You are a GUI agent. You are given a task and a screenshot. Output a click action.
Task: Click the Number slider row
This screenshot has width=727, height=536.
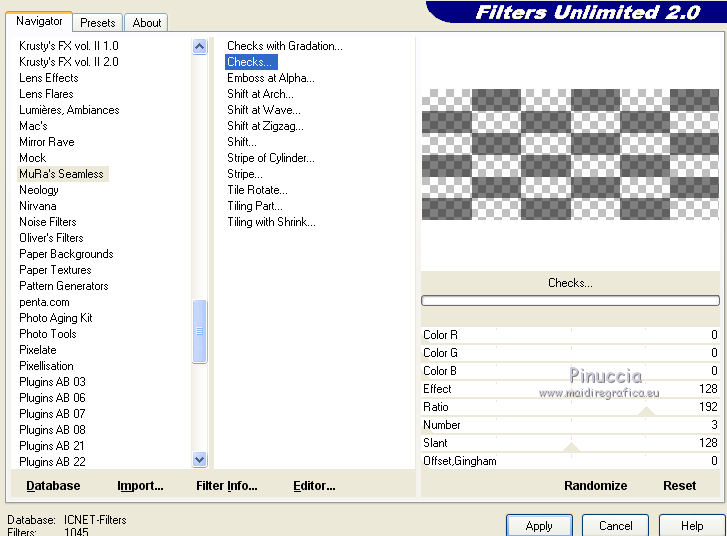[570, 425]
